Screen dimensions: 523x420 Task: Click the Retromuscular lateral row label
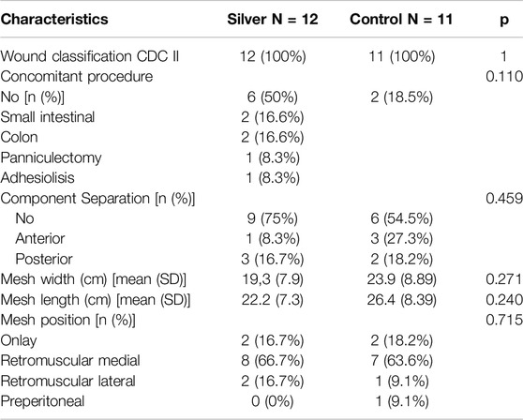[67, 381]
